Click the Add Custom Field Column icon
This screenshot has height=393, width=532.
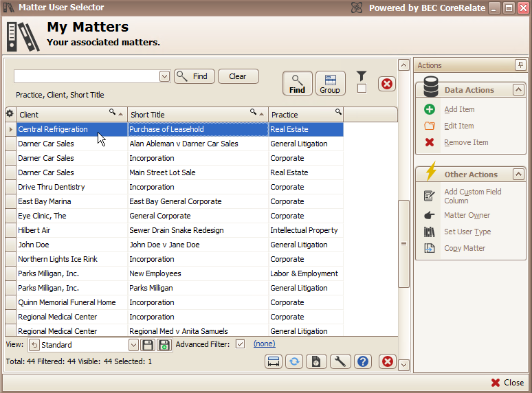(x=430, y=196)
